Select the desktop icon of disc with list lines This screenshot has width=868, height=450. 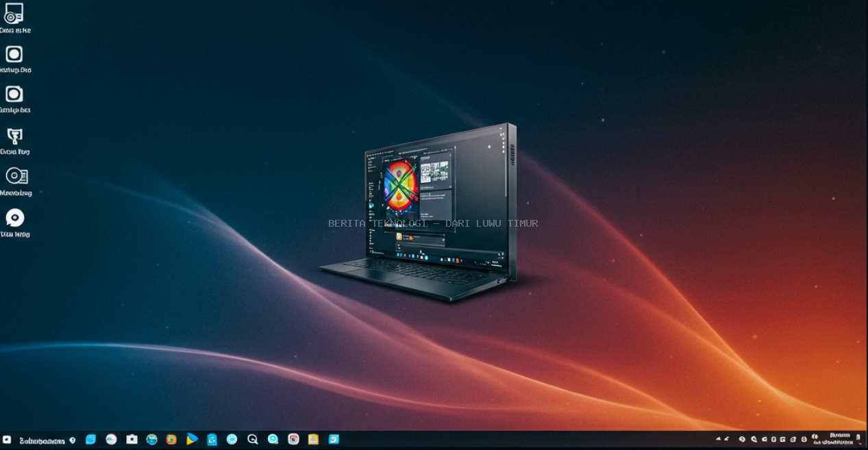[x=16, y=176]
